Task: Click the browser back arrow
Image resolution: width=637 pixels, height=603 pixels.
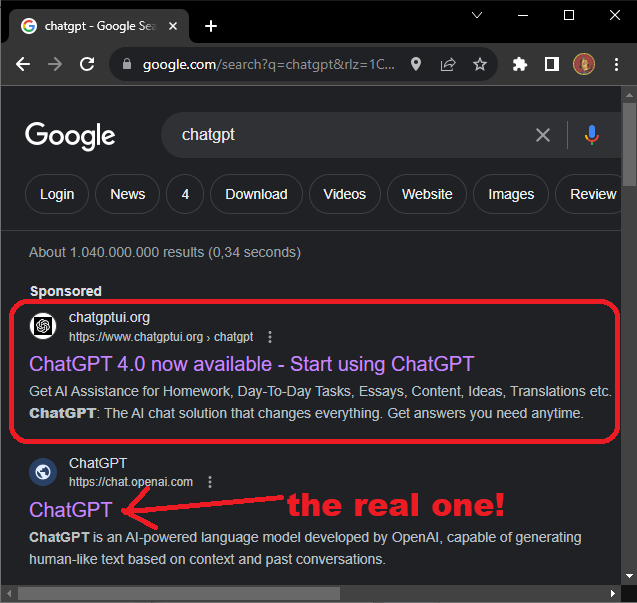Action: pos(23,64)
